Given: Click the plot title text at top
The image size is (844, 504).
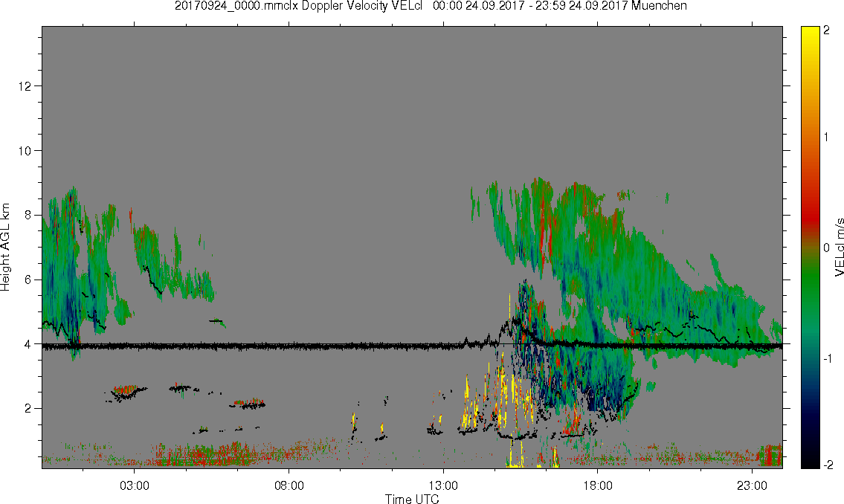Looking at the screenshot, I should click(x=431, y=6).
